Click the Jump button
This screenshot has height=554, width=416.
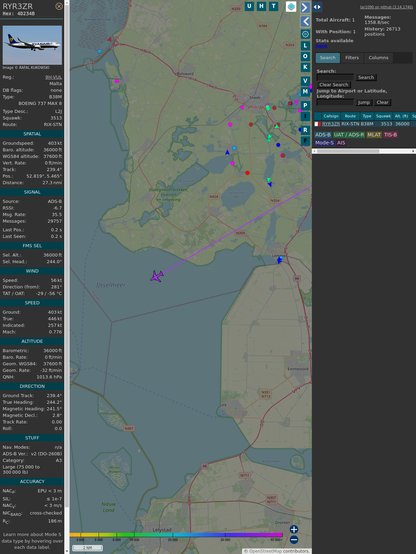point(363,102)
